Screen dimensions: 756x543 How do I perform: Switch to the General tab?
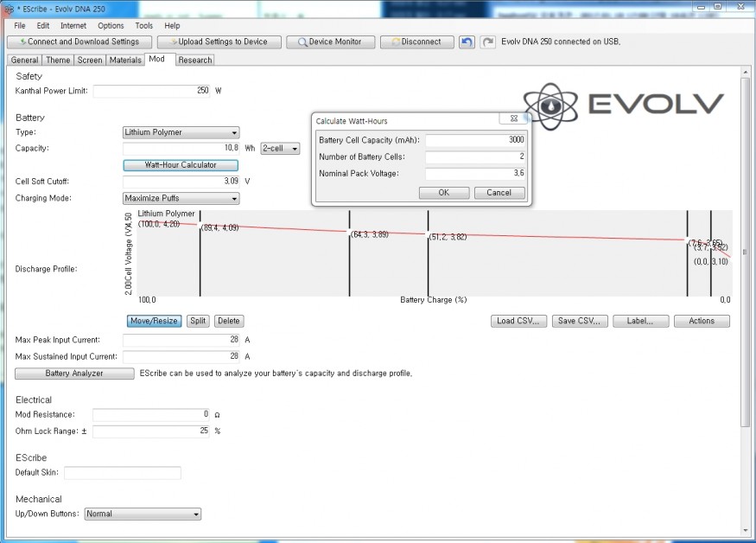coord(24,60)
